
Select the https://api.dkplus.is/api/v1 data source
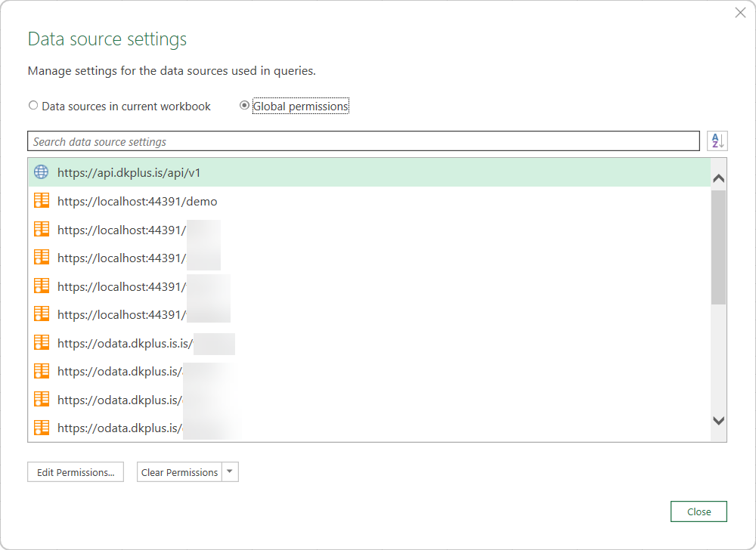pos(129,172)
